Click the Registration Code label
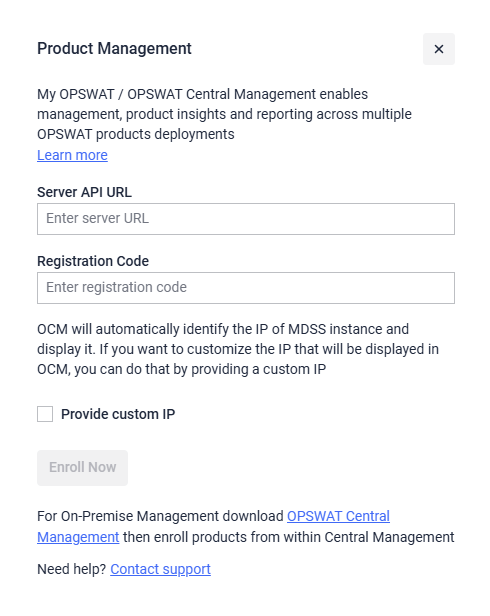Screen dimensions: 490x616 (93, 261)
